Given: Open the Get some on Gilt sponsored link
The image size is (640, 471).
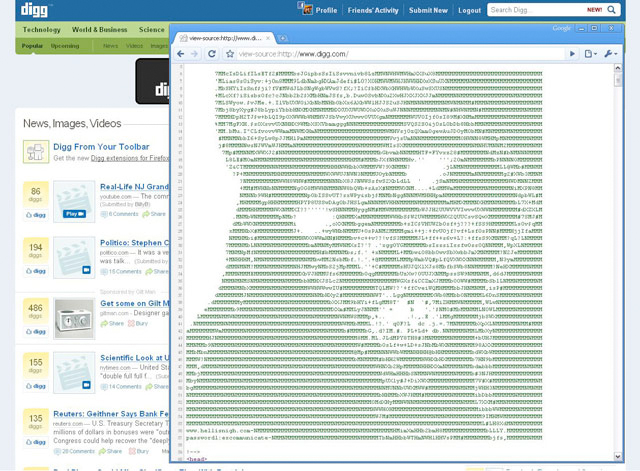Looking at the screenshot, I should [x=134, y=303].
